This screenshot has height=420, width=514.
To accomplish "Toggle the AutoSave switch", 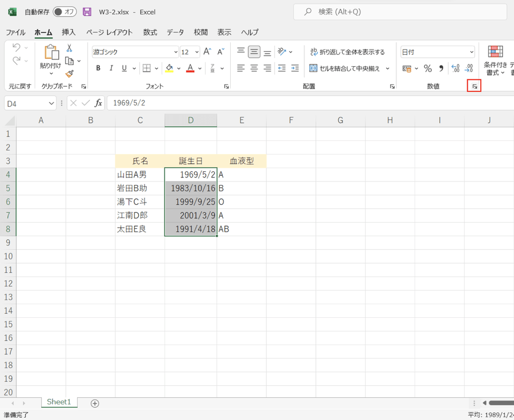I will (x=65, y=12).
